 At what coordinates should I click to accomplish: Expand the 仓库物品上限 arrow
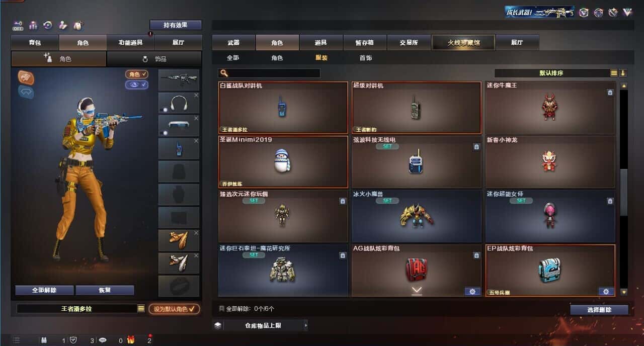coord(305,325)
